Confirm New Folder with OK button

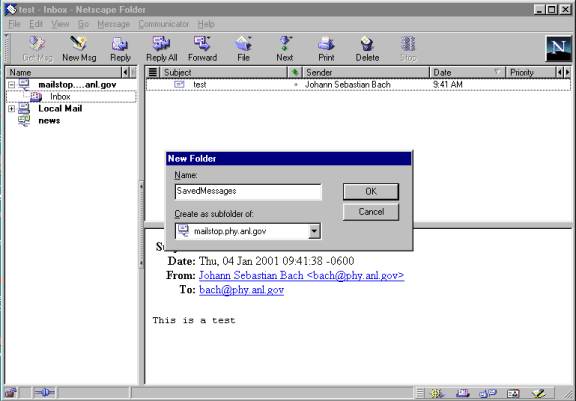[x=371, y=192]
